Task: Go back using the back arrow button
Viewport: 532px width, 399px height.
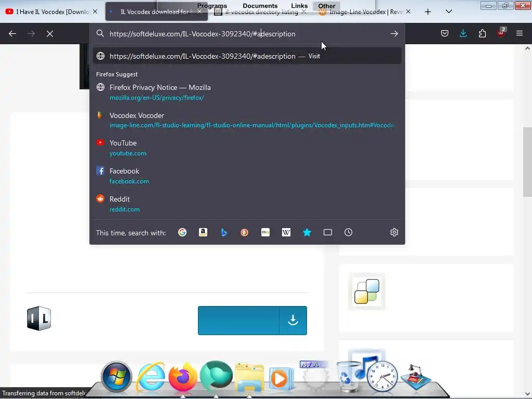Action: click(12, 34)
